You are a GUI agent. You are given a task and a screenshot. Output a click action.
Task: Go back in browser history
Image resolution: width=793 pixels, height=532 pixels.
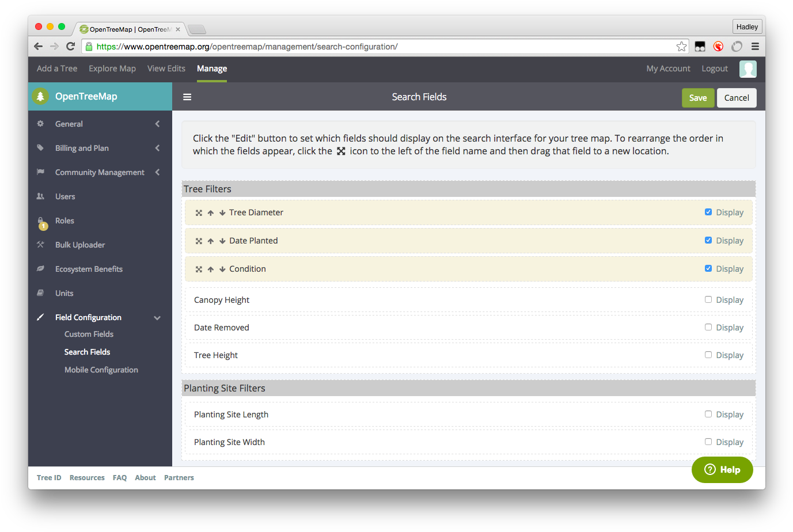(x=39, y=47)
